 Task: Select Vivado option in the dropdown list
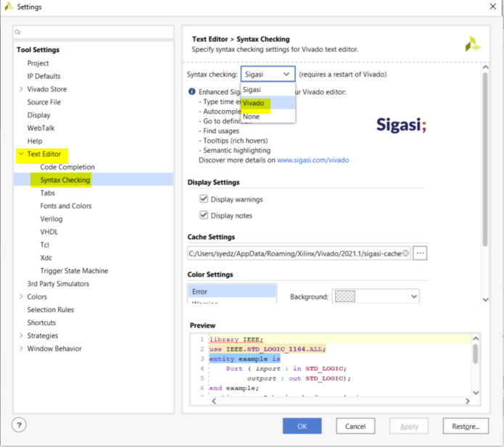254,104
